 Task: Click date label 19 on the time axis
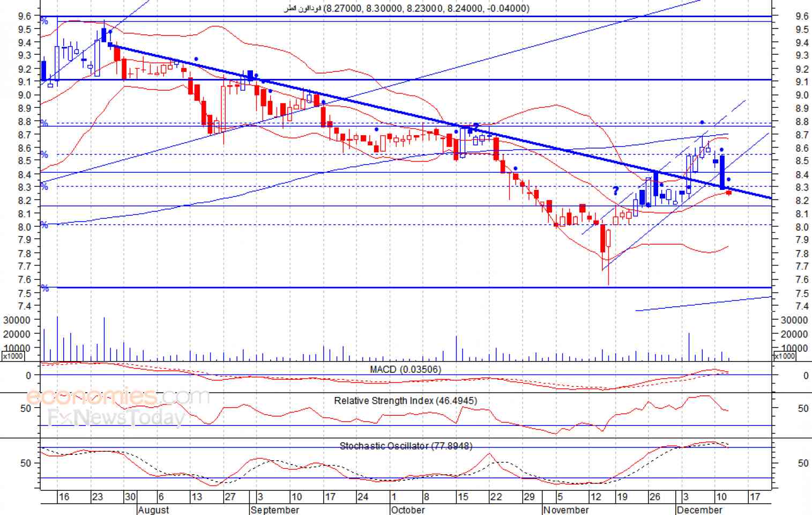pyautogui.click(x=622, y=497)
